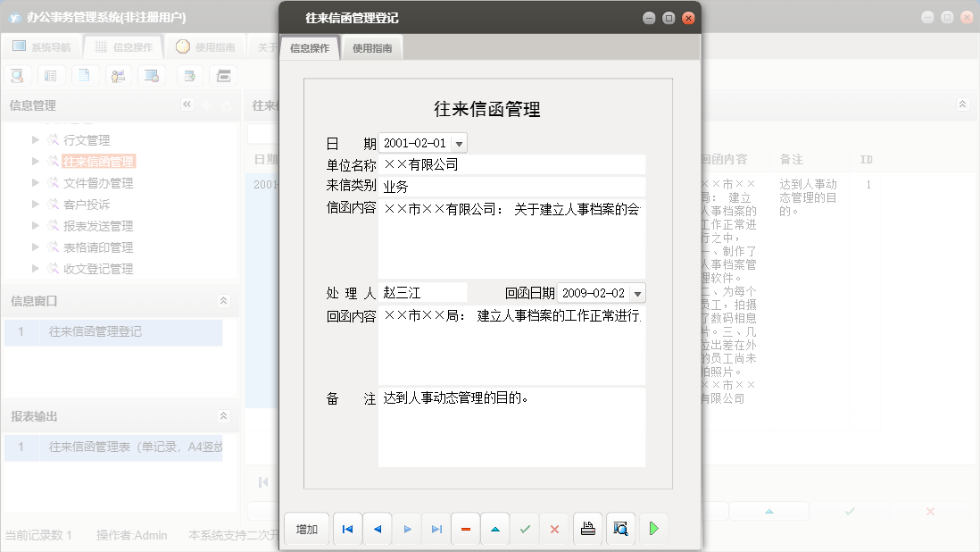Cancel edits with the red × button

[554, 529]
